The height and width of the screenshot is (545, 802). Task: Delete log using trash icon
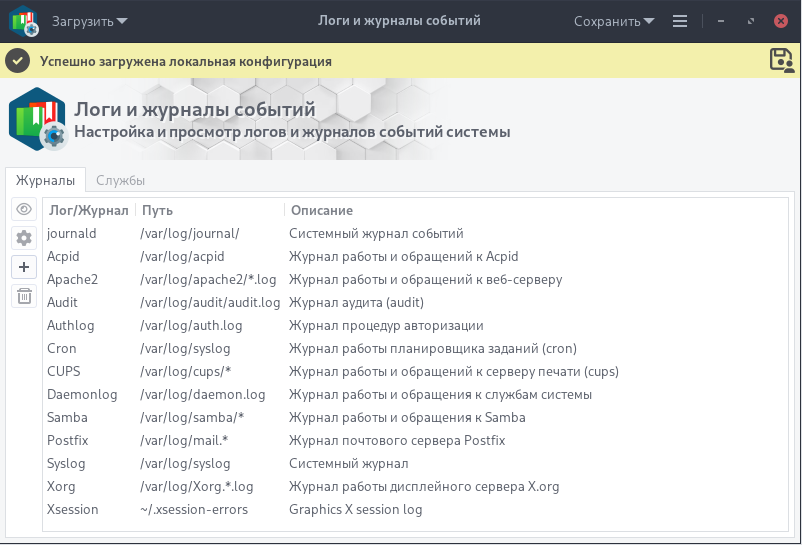(x=24, y=296)
